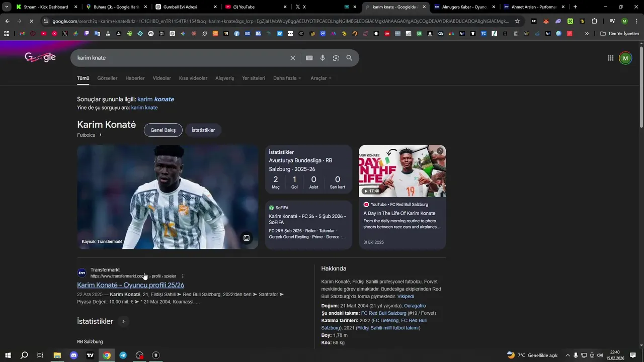Switch to the YouTube browser tab

point(256,7)
